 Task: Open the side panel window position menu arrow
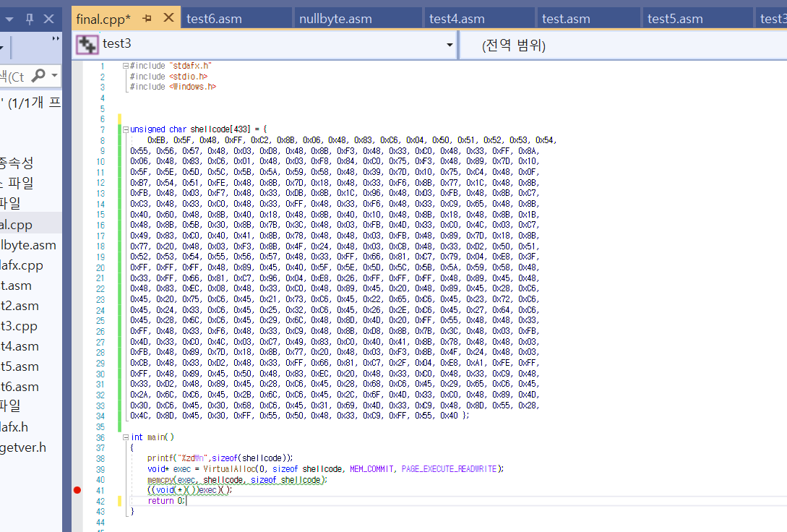tap(9, 20)
